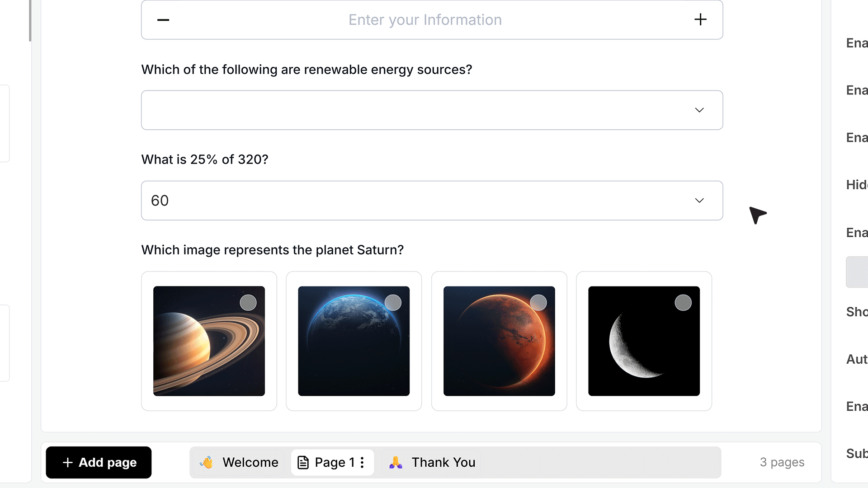
Task: Click the Mars planet image thumbnail
Action: pyautogui.click(x=499, y=341)
